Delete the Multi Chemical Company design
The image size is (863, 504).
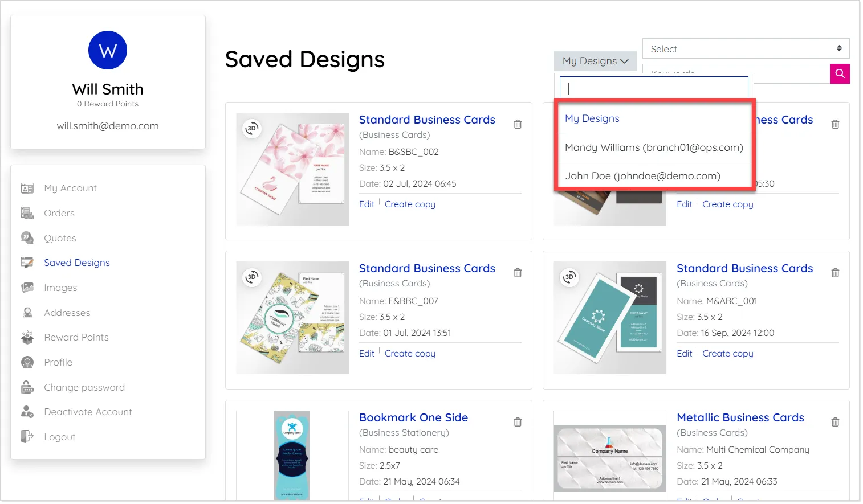(x=835, y=422)
